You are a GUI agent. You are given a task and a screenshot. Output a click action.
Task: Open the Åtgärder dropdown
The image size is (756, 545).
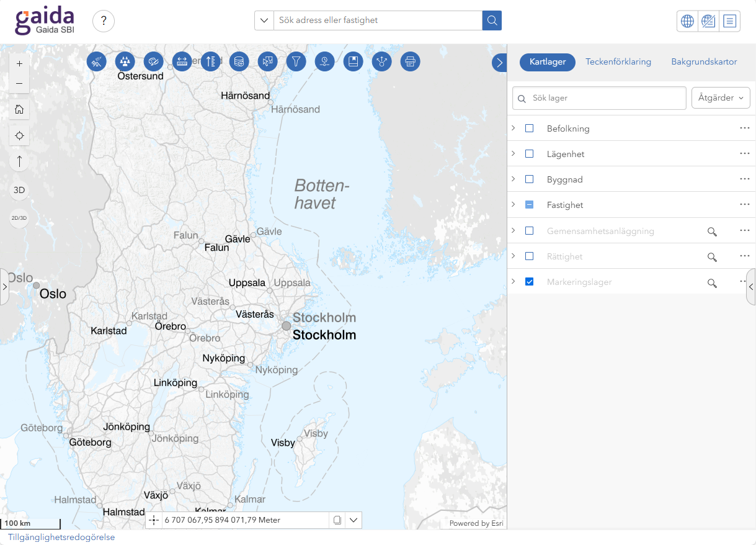pos(721,98)
